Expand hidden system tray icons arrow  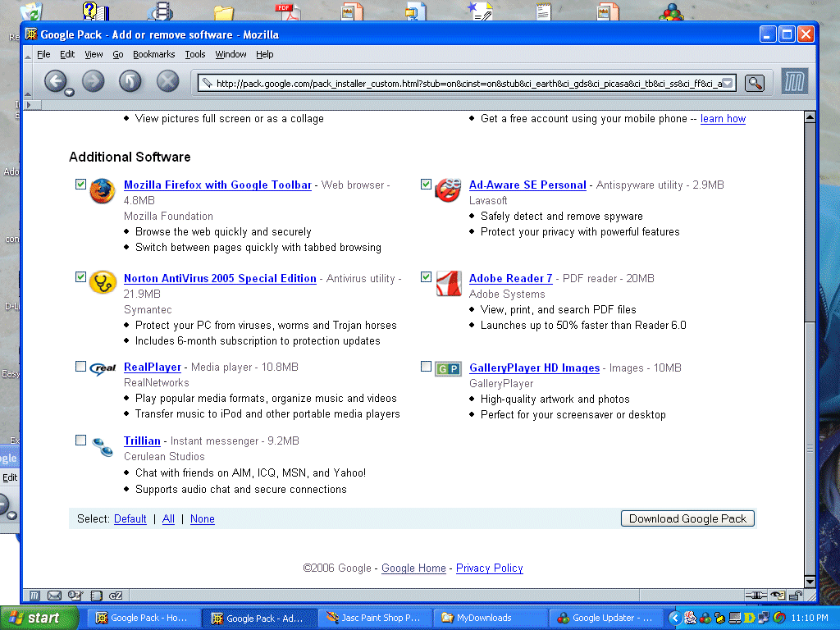click(x=675, y=618)
